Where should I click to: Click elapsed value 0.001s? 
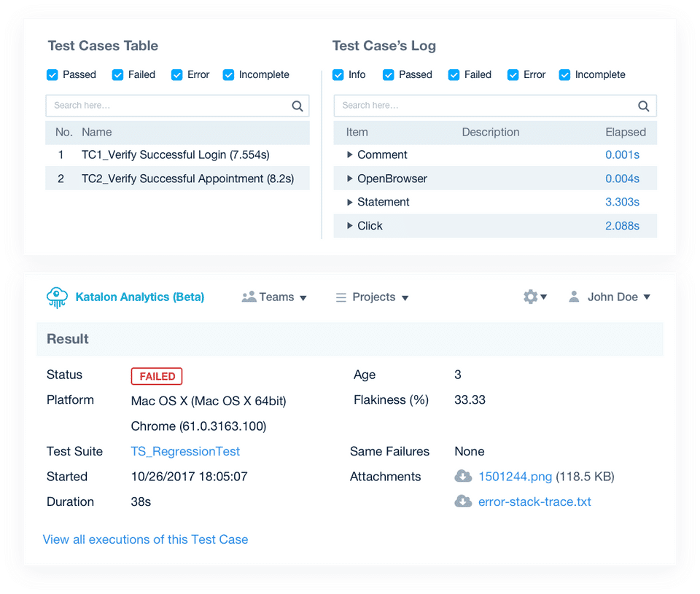pos(622,155)
